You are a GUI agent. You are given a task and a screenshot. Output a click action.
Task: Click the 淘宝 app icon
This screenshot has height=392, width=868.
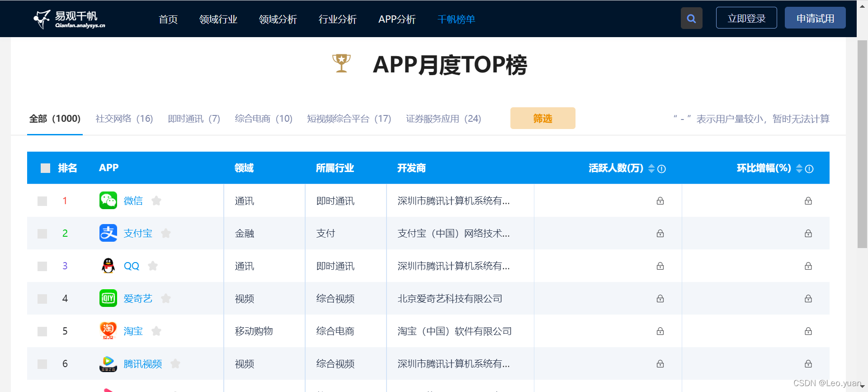pyautogui.click(x=108, y=331)
